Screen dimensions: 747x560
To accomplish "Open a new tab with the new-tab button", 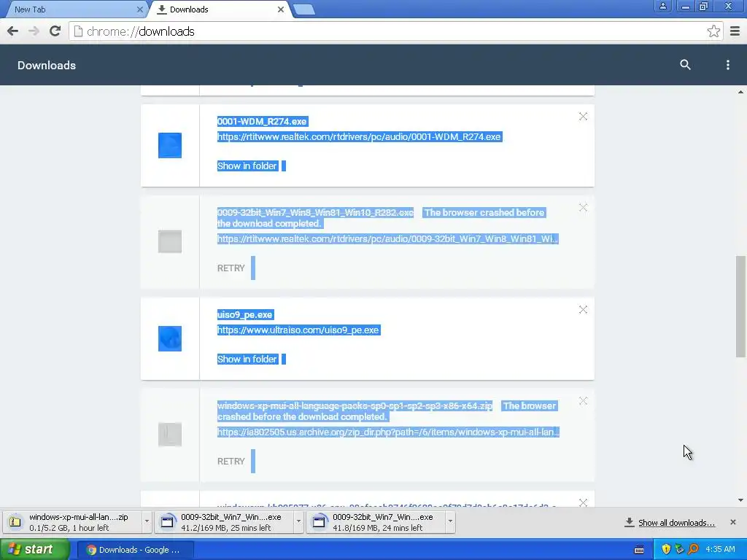I will point(304,9).
